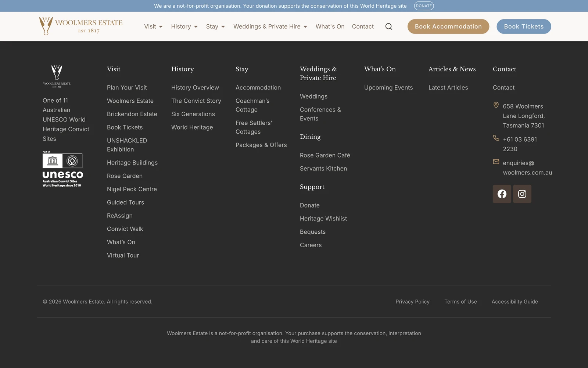The height and width of the screenshot is (368, 588).
Task: Open World Heritage link
Action: tap(192, 127)
